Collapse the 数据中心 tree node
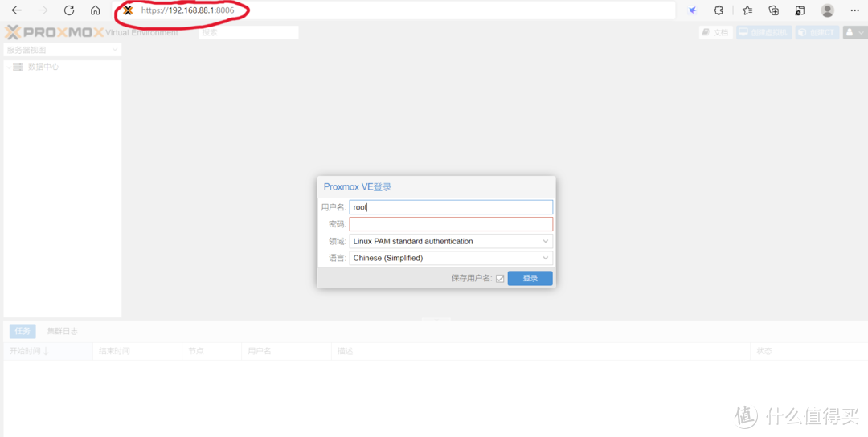Viewport: 868px width, 437px height. (9, 67)
